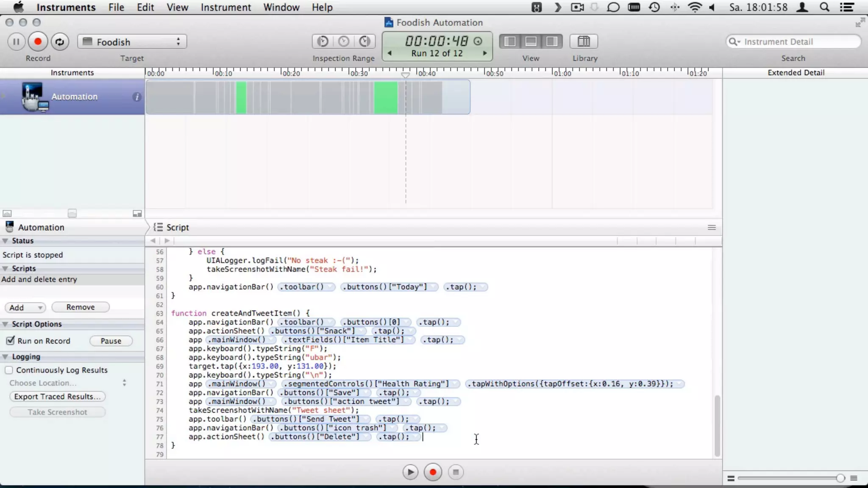Click the loop recording icon
Viewport: 868px width, 488px height.
[x=60, y=42]
